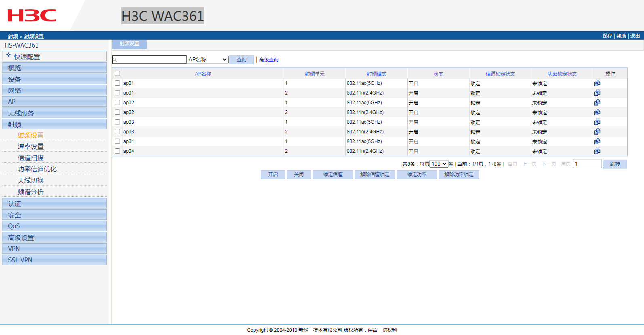Image resolution: width=644 pixels, height=335 pixels.
Task: Open the operation icon for ap03 radio unit 2
Action: (x=597, y=132)
